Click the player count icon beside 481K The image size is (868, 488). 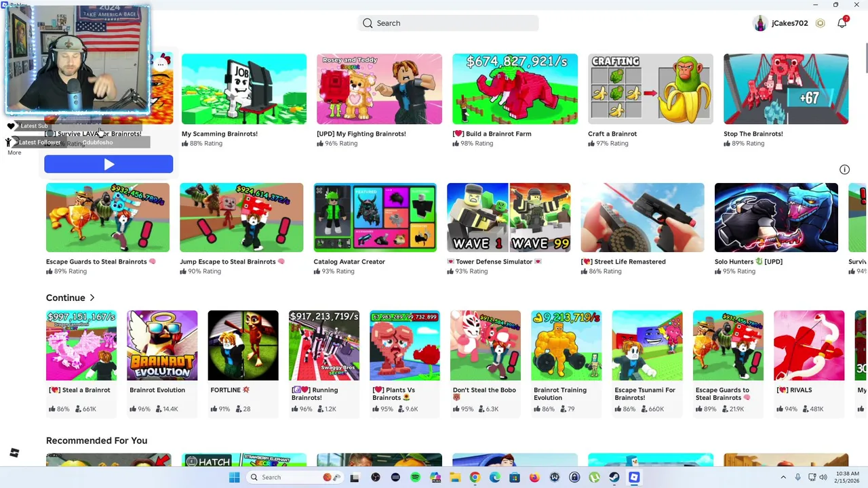pos(806,409)
